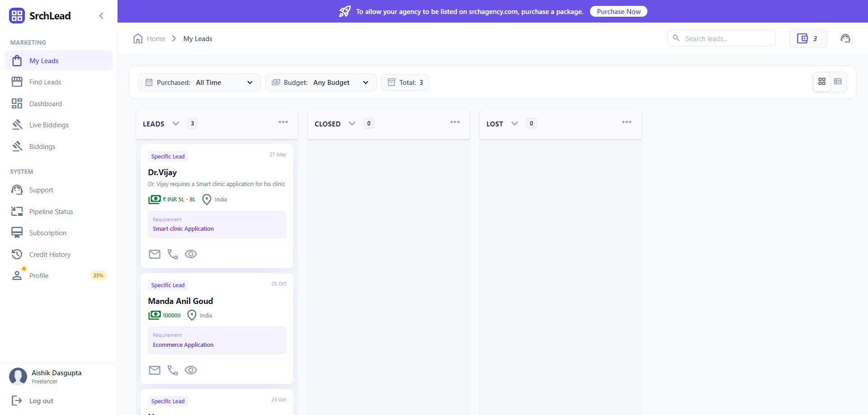Image resolution: width=868 pixels, height=415 pixels.
Task: Click the My Leads breadcrumb text
Action: (198, 38)
